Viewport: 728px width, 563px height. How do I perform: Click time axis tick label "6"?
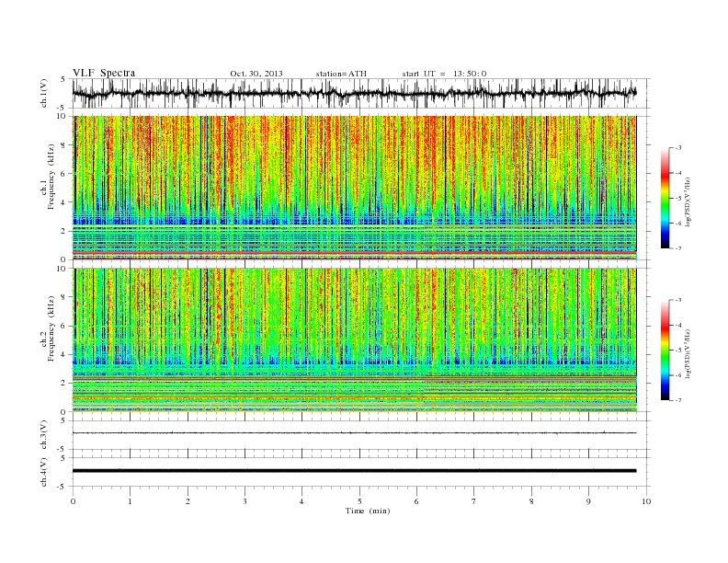[416, 501]
